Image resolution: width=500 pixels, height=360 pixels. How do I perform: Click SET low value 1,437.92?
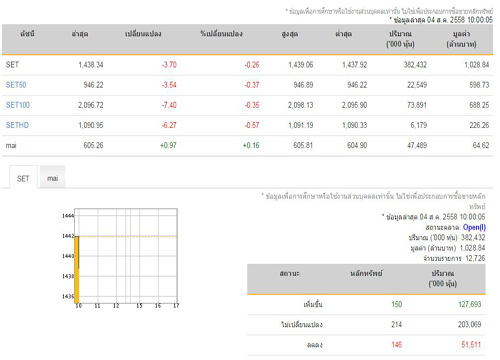354,65
